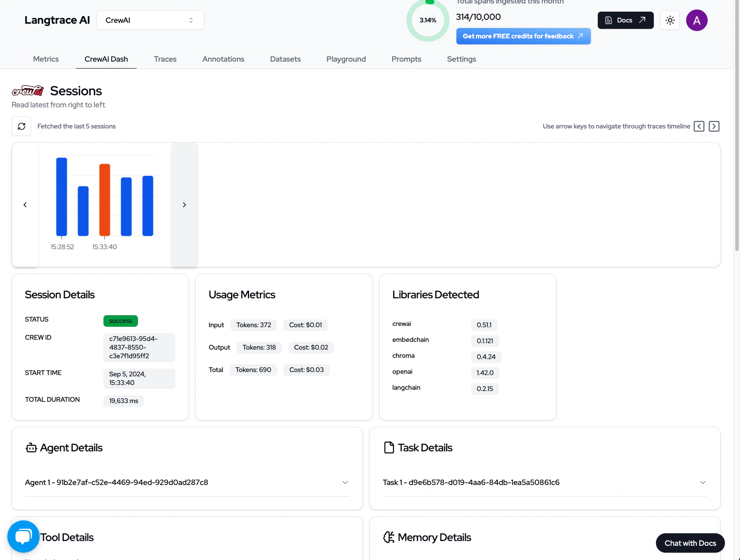The height and width of the screenshot is (560, 740).
Task: Open the Settings tab
Action: 461,59
